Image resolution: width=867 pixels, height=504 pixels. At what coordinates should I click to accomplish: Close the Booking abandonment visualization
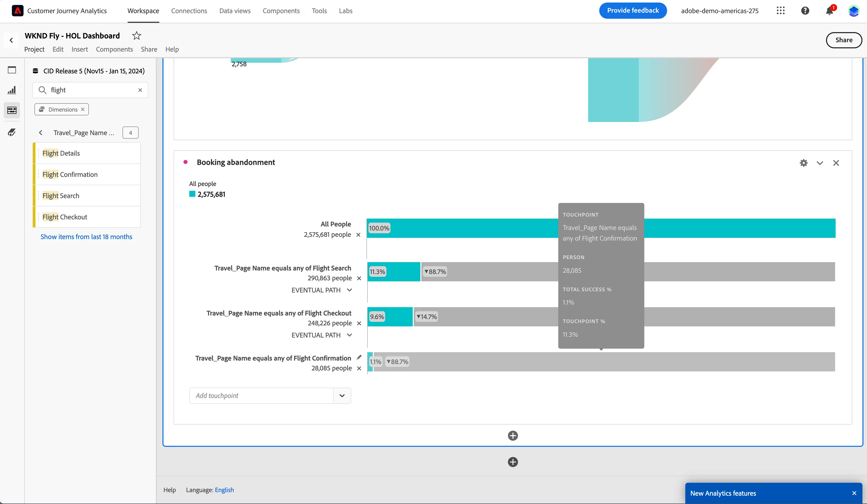[x=836, y=163]
